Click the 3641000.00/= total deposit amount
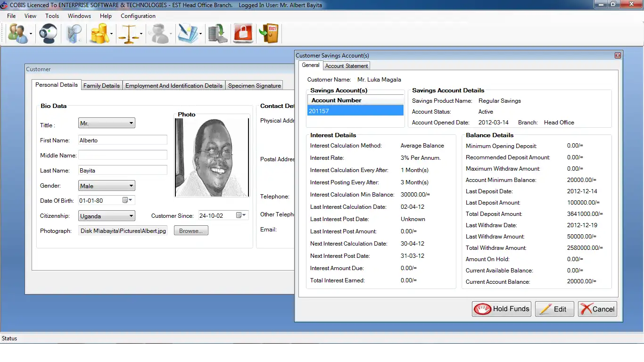644x362 pixels. (x=585, y=214)
